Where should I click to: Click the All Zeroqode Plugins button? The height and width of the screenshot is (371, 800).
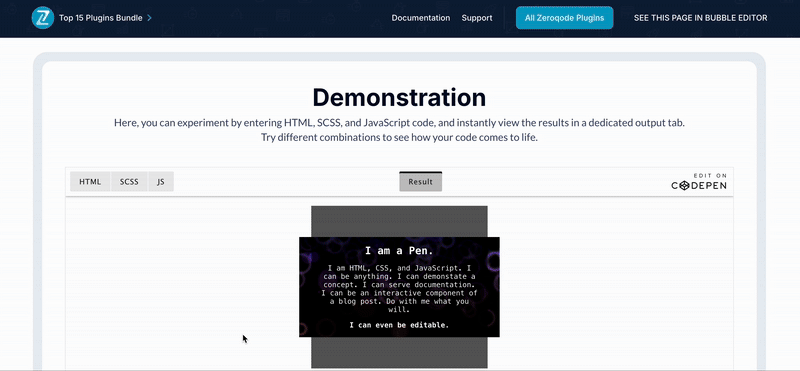click(564, 18)
